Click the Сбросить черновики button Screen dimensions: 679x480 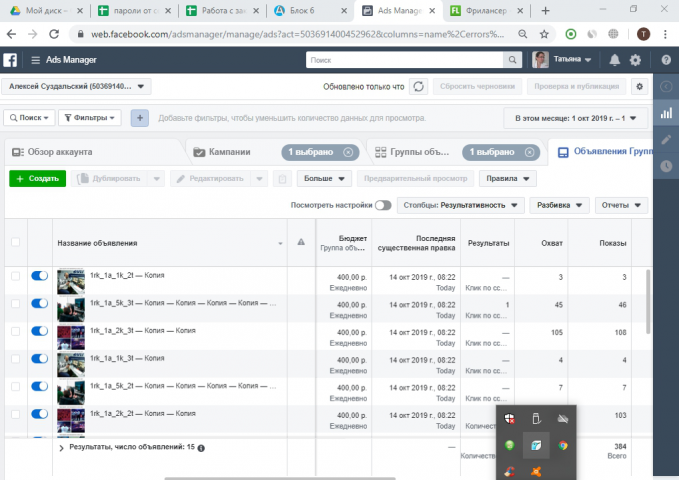point(477,87)
